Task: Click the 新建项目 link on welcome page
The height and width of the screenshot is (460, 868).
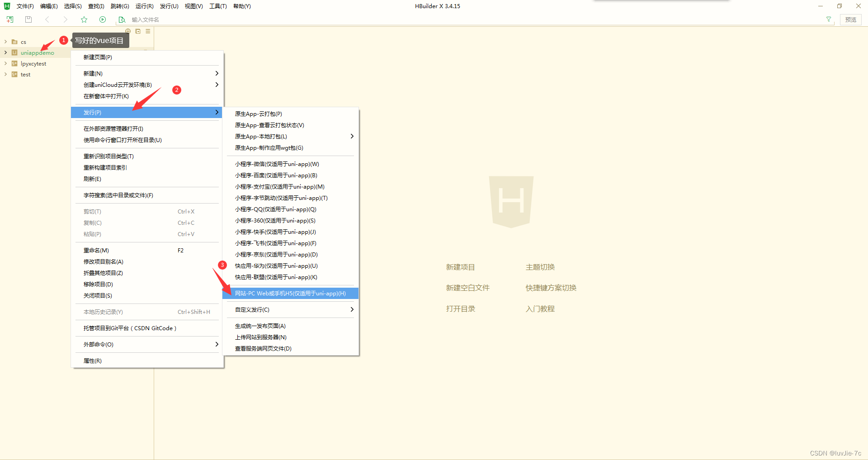Action: 460,267
